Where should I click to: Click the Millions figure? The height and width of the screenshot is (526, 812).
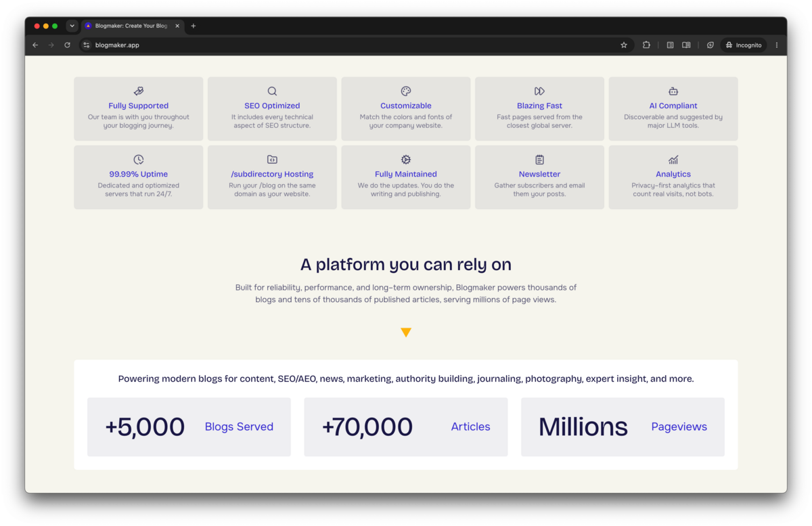click(583, 426)
